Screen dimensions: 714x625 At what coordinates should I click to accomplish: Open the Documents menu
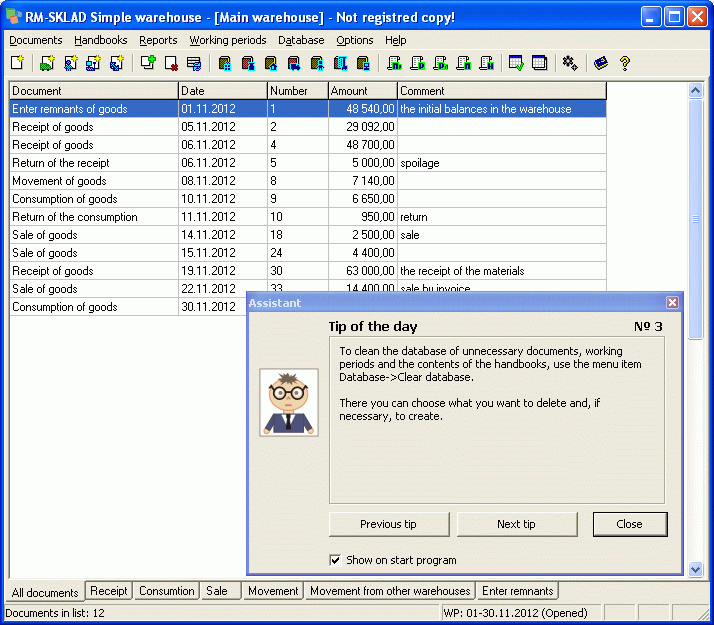36,40
